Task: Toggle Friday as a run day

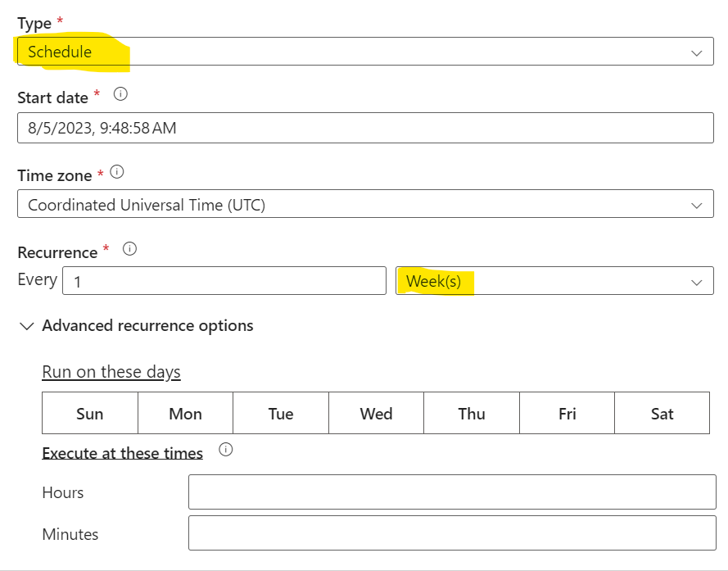Action: point(567,413)
